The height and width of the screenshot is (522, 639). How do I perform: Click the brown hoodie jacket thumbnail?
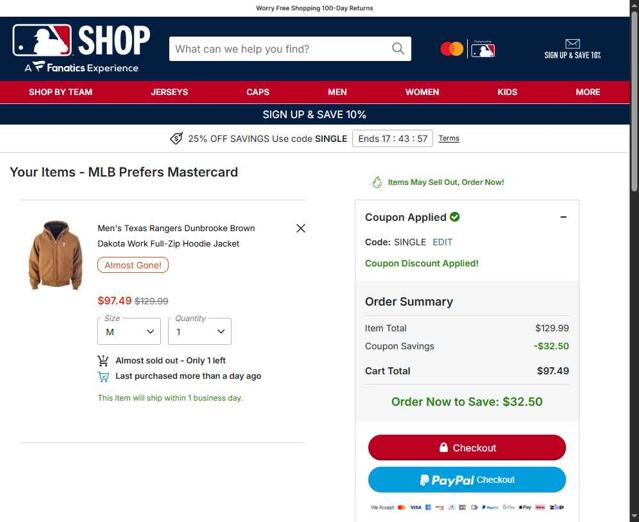click(x=55, y=255)
